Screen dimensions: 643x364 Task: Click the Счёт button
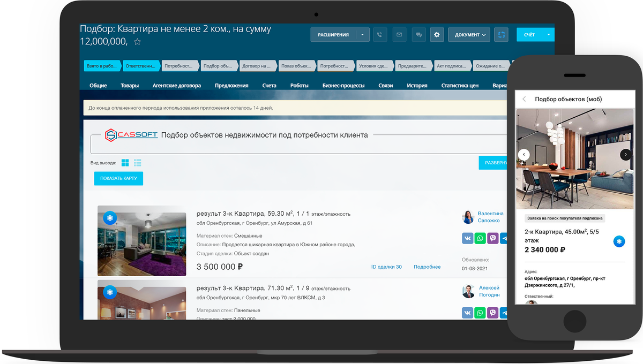[x=529, y=35]
